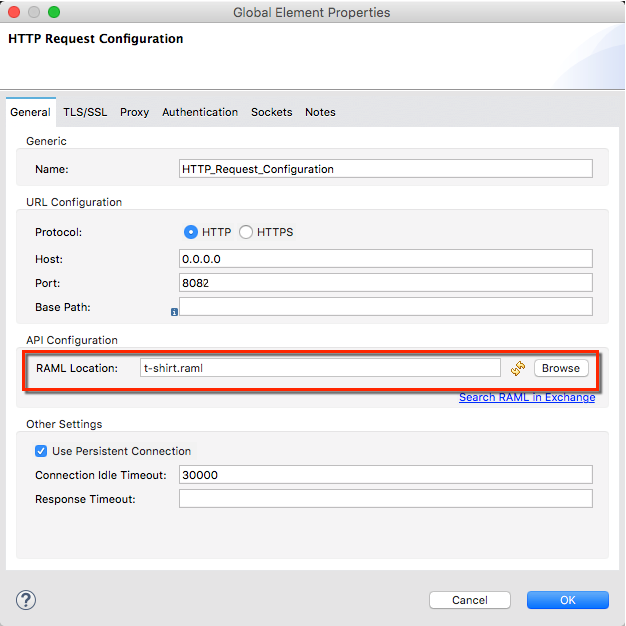Viewport: 626px width, 626px height.
Task: Focus the Response Timeout field
Action: click(386, 499)
